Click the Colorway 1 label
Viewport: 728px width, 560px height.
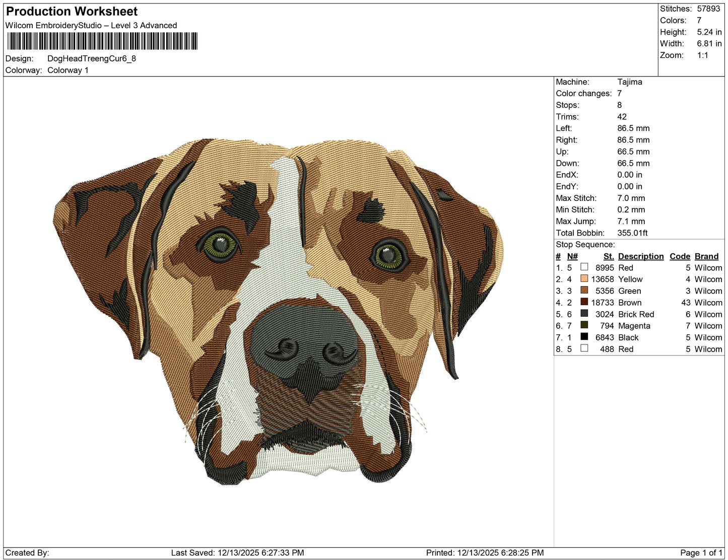tap(68, 70)
